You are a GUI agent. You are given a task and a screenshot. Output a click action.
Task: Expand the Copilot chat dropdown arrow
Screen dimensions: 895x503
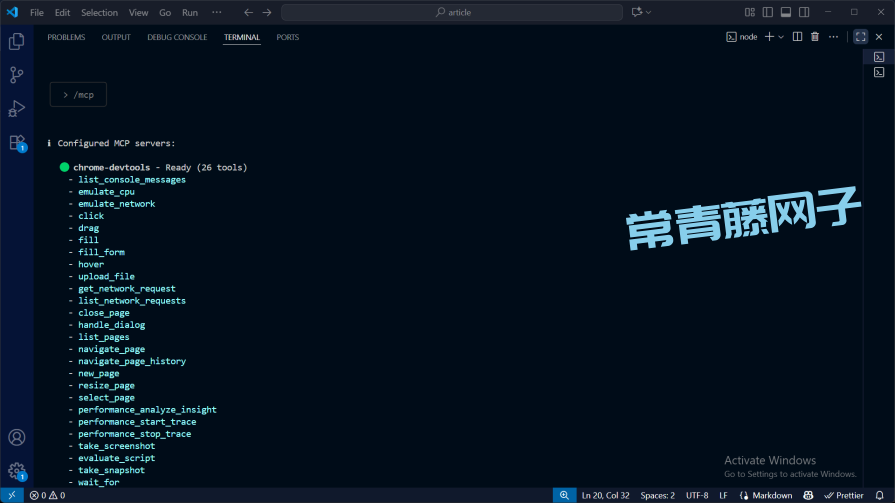pyautogui.click(x=649, y=12)
